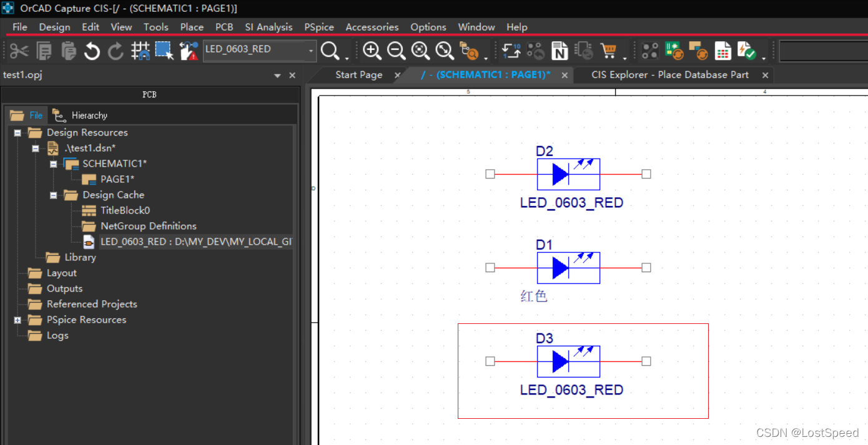Click the Zoom In magnifier icon

pyautogui.click(x=372, y=51)
